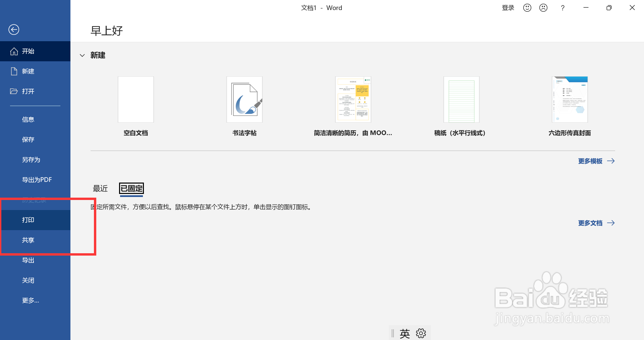Click the arrow after 更多模板

coord(611,161)
